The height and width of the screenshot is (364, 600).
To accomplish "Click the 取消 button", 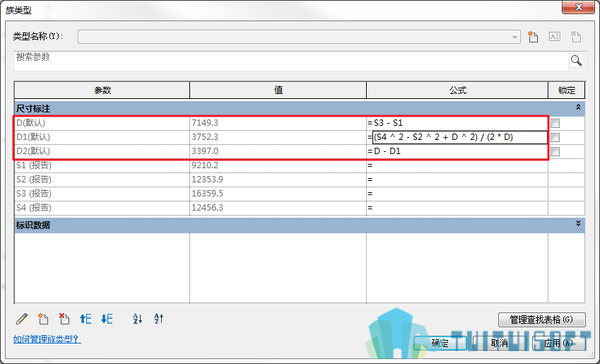I will 500,343.
